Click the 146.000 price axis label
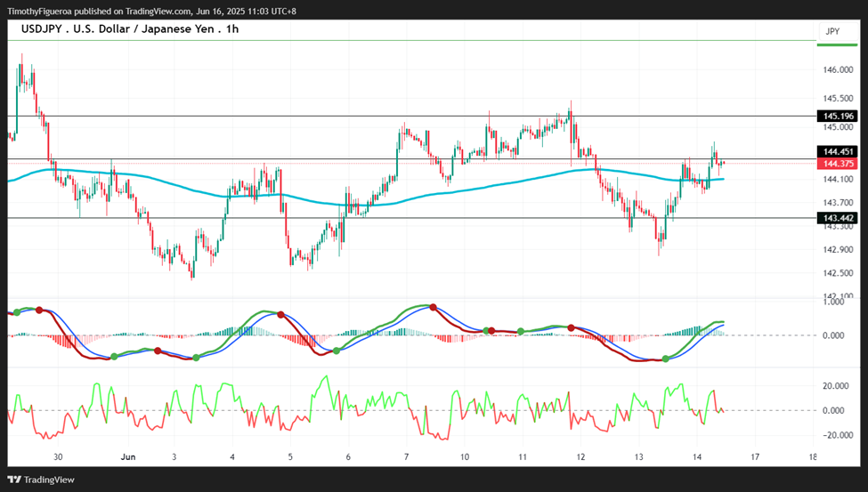 point(838,70)
